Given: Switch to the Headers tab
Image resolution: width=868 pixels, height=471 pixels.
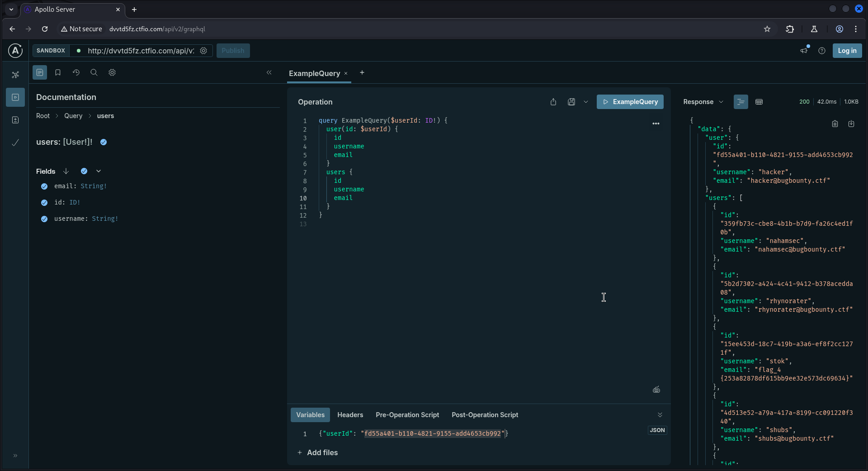Looking at the screenshot, I should tap(350, 415).
